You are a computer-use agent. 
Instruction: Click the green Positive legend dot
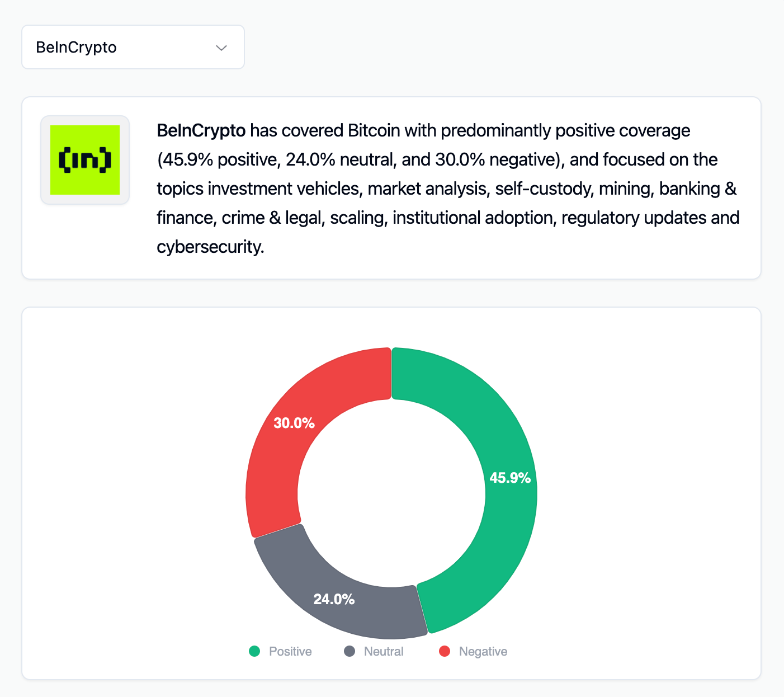(x=254, y=651)
